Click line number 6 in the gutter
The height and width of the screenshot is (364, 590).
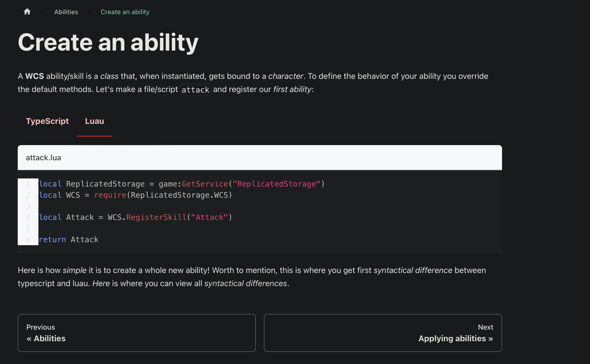pyautogui.click(x=28, y=239)
